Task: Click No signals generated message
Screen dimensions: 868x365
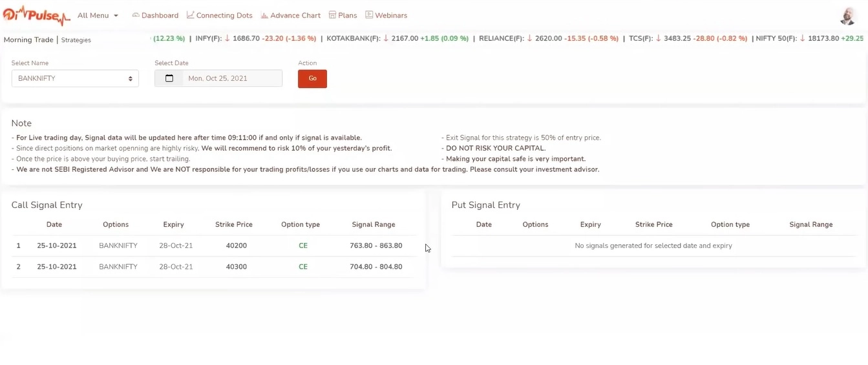Action: [653, 246]
